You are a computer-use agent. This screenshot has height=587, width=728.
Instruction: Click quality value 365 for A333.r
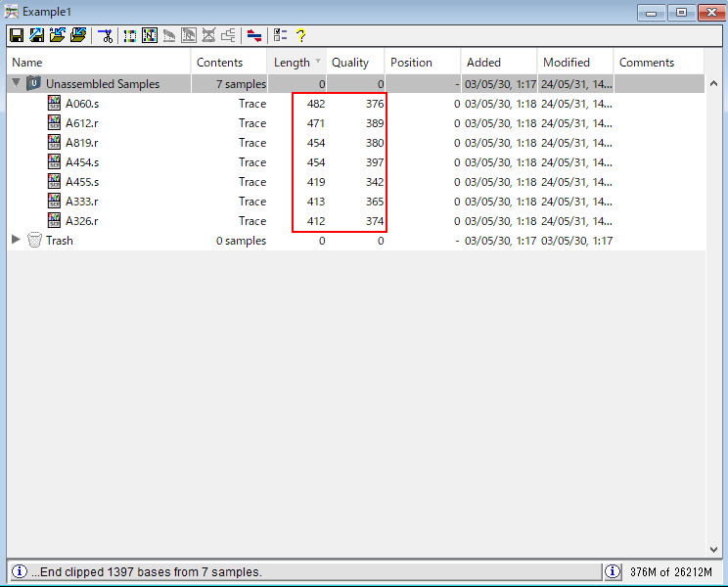tap(375, 201)
